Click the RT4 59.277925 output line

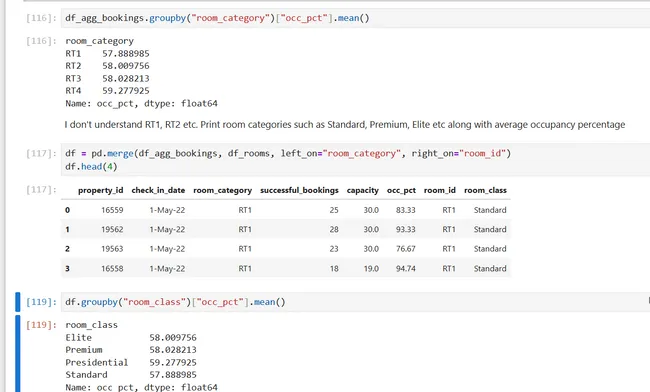coord(107,91)
